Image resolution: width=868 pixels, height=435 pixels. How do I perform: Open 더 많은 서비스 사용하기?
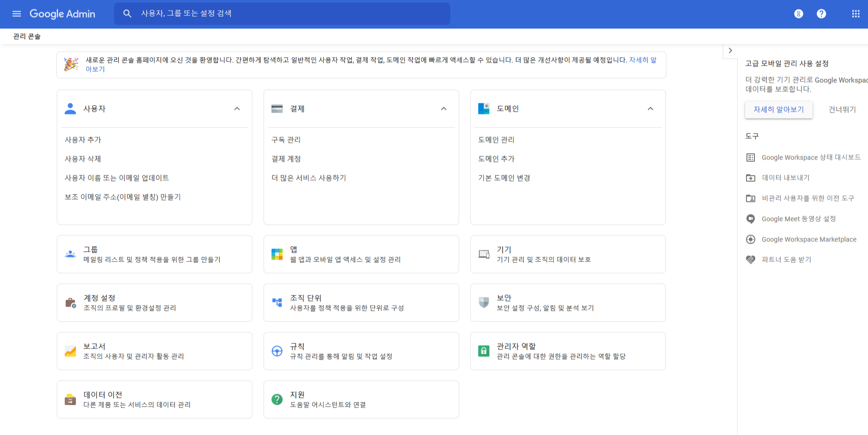[x=309, y=178]
